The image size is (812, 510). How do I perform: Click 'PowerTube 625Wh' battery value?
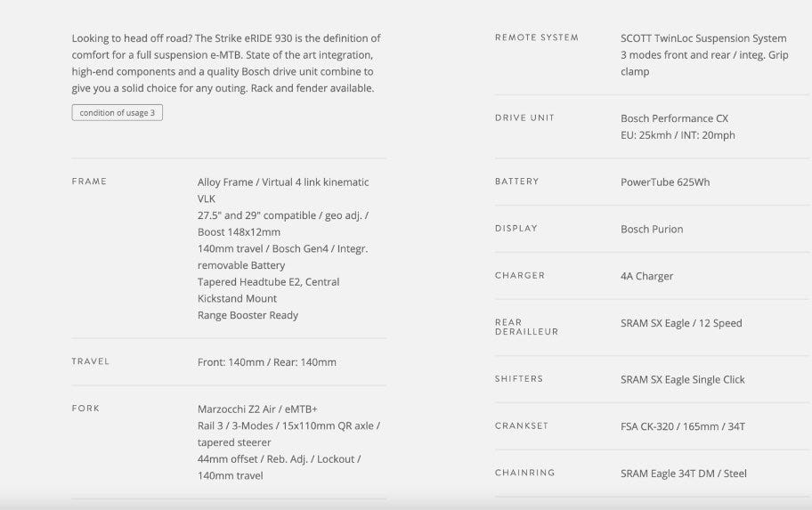point(664,182)
